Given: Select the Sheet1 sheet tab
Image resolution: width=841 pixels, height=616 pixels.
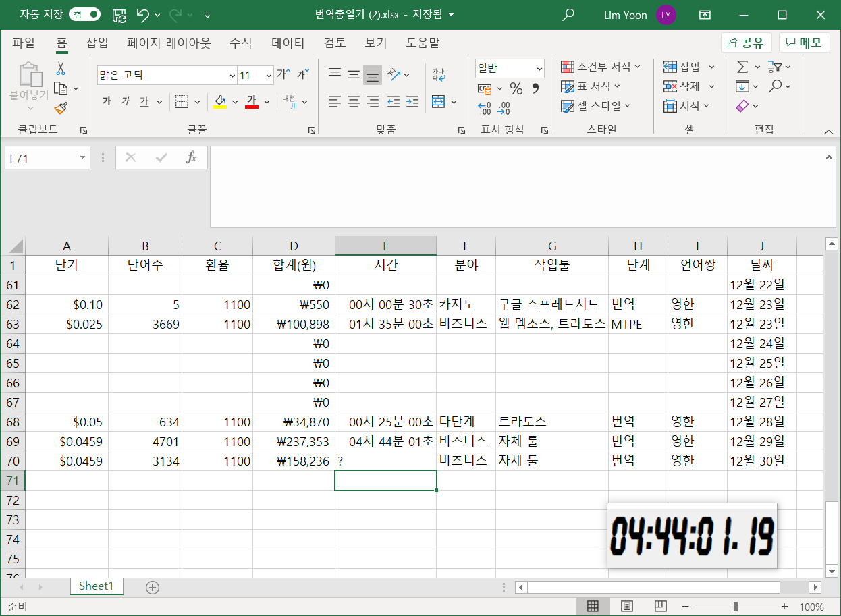Looking at the screenshot, I should click(96, 587).
